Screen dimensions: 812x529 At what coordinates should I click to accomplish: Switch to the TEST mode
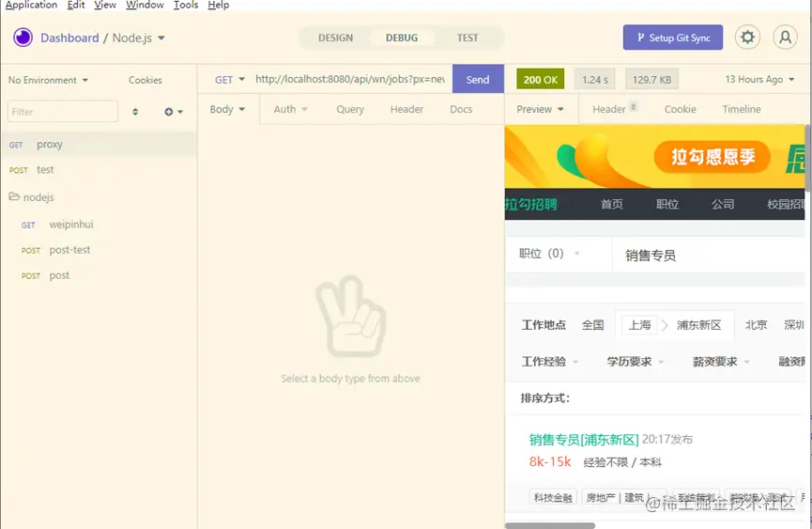tap(467, 38)
